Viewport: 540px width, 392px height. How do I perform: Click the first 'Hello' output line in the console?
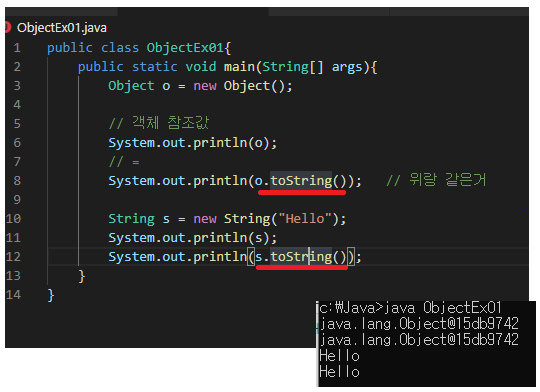(339, 356)
